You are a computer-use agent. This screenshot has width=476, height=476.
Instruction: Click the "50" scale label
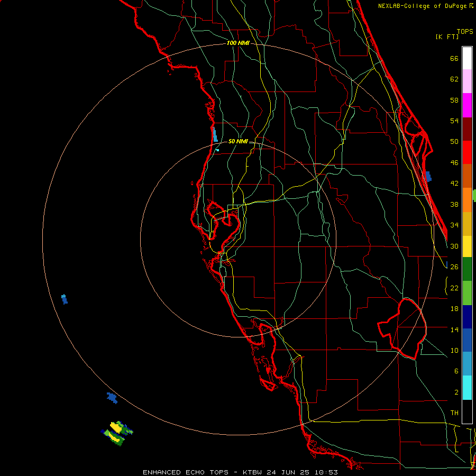pyautogui.click(x=454, y=142)
